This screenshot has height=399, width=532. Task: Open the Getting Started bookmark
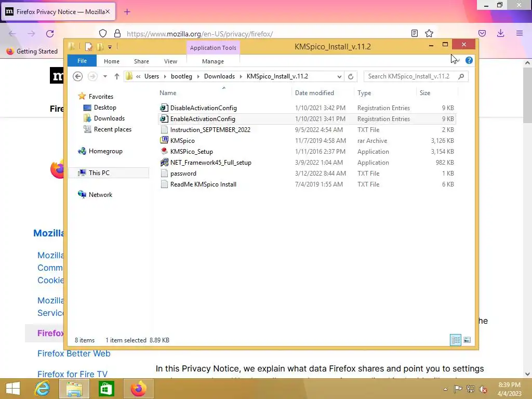tap(33, 51)
